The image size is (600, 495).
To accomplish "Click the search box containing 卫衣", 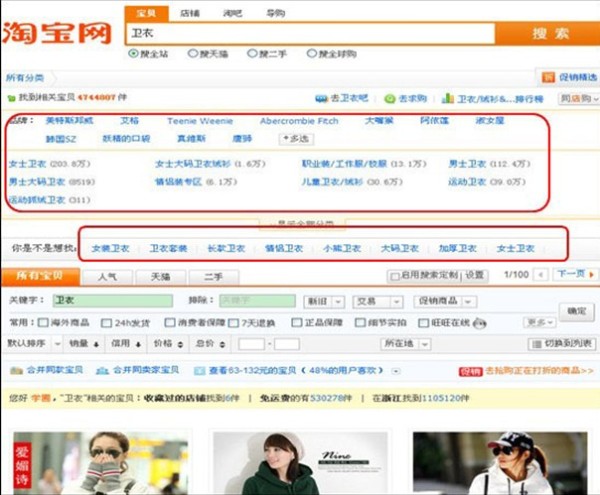I will tap(312, 33).
